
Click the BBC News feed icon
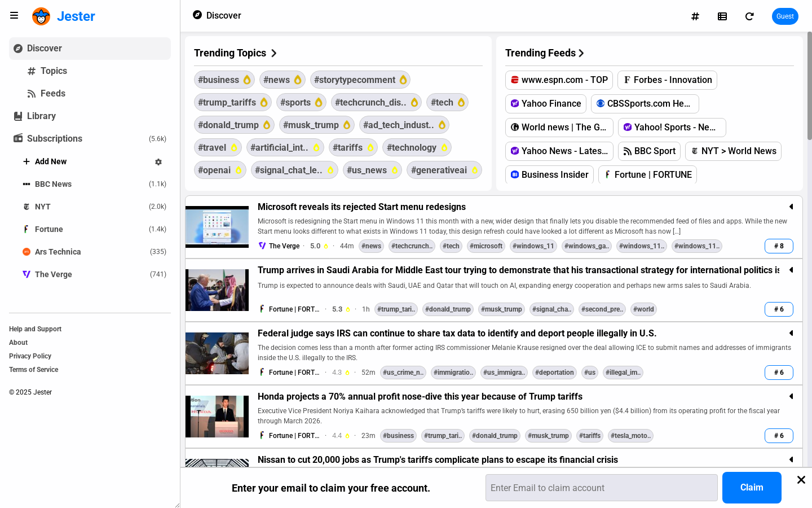pyautogui.click(x=27, y=184)
